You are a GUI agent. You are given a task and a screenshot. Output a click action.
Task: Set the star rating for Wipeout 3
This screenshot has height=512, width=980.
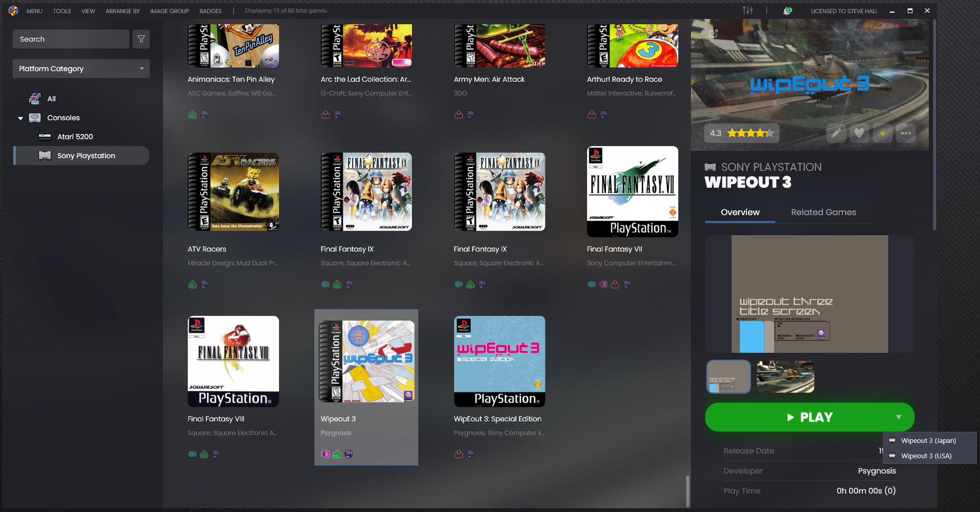coord(750,133)
